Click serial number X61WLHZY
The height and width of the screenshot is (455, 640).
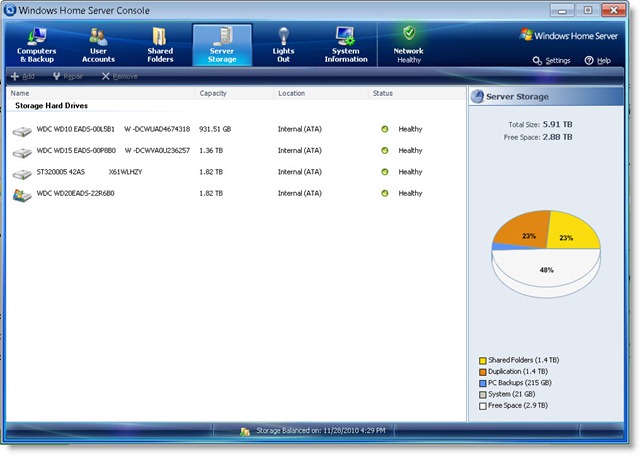125,172
